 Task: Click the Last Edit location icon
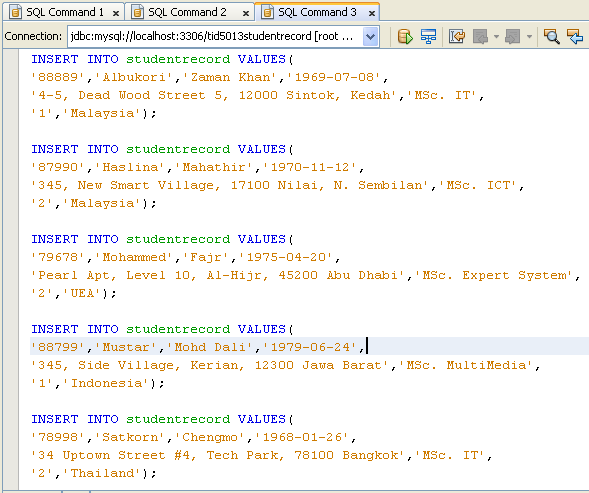click(x=457, y=36)
